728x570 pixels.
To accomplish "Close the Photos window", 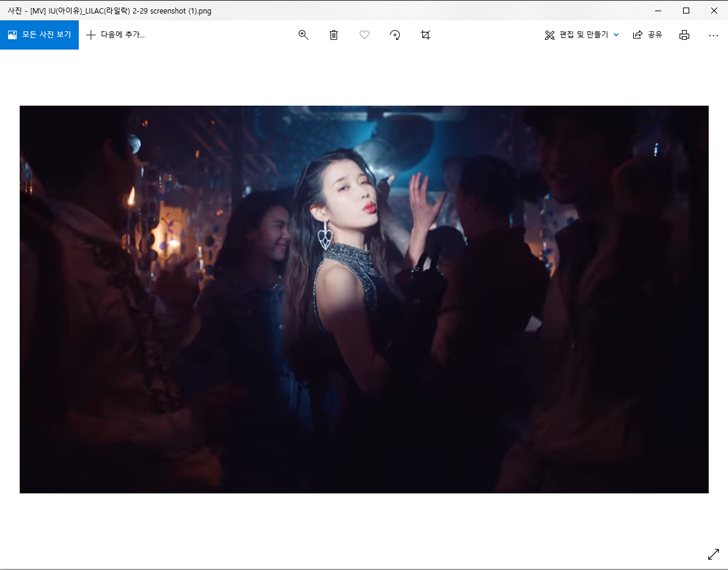I will point(714,11).
